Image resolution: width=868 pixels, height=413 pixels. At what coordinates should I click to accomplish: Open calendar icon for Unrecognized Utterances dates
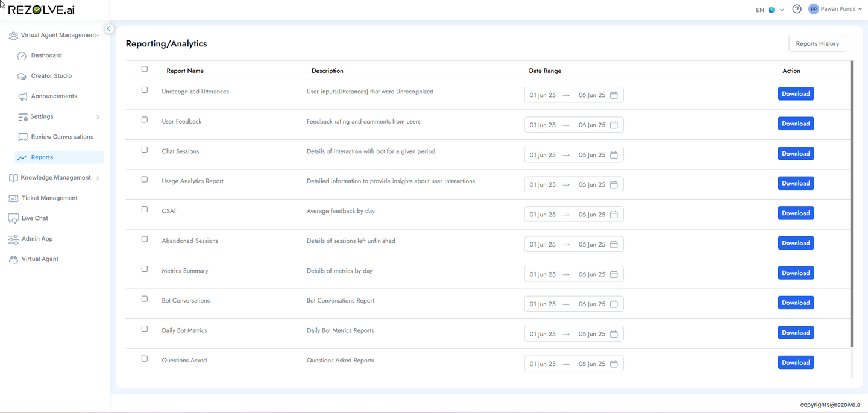click(614, 95)
